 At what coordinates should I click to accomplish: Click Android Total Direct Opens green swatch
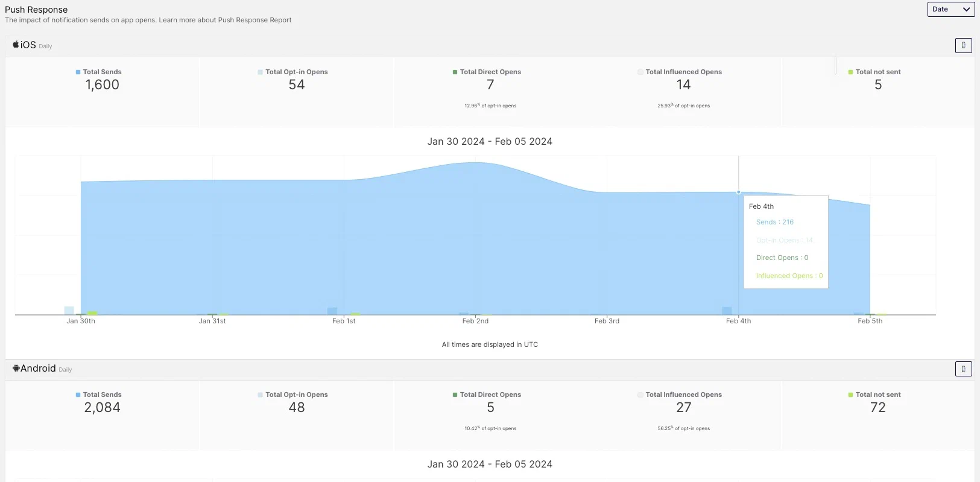(455, 395)
